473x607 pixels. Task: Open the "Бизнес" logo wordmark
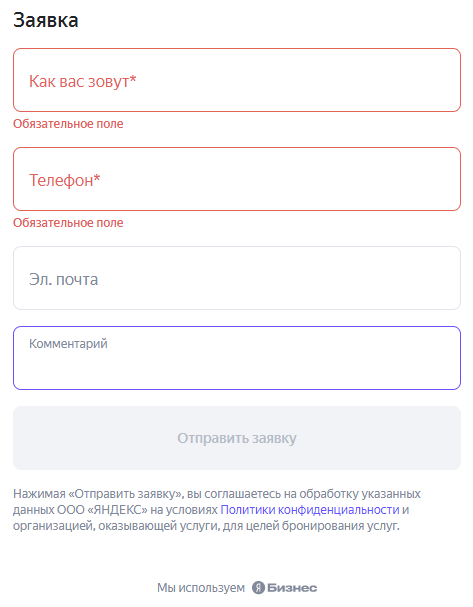[292, 588]
